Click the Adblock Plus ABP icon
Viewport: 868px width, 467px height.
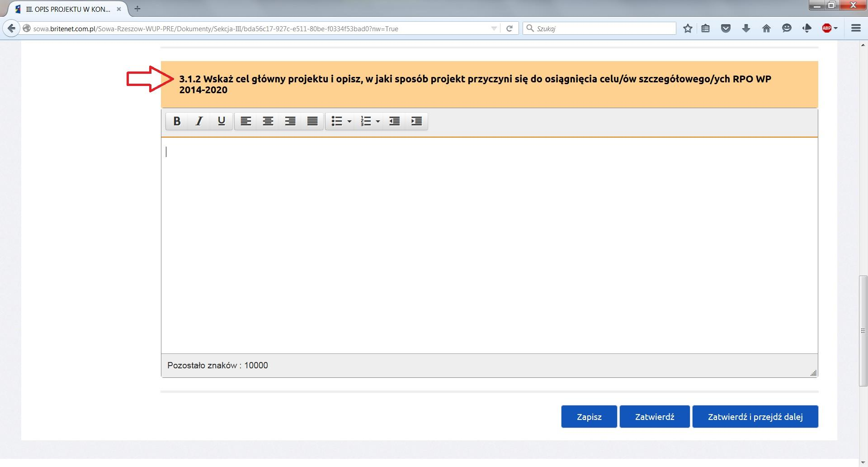[827, 29]
